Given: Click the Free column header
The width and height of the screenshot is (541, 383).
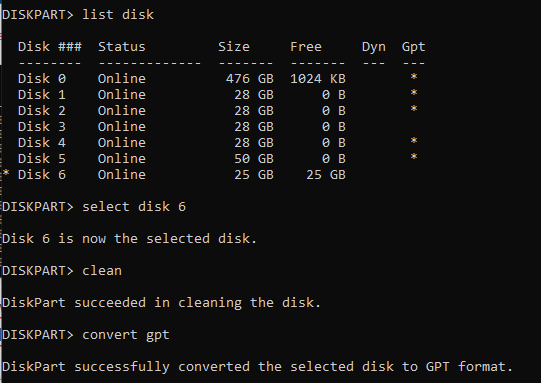Looking at the screenshot, I should click(306, 47).
